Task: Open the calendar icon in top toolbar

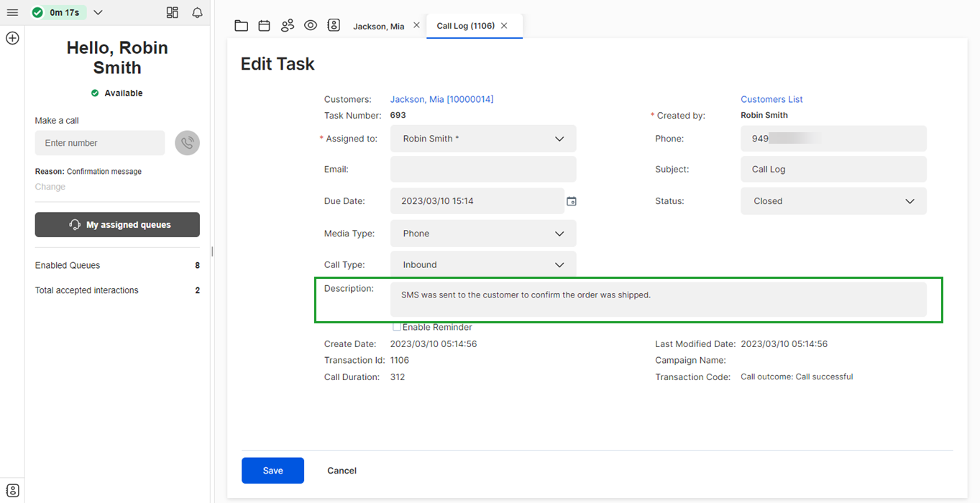Action: 265,25
